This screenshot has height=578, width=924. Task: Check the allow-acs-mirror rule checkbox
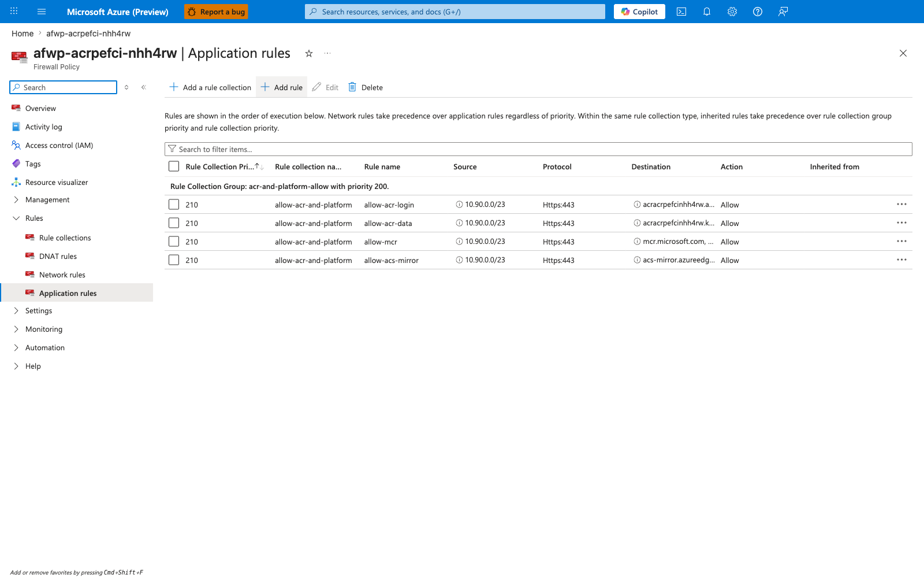174,260
